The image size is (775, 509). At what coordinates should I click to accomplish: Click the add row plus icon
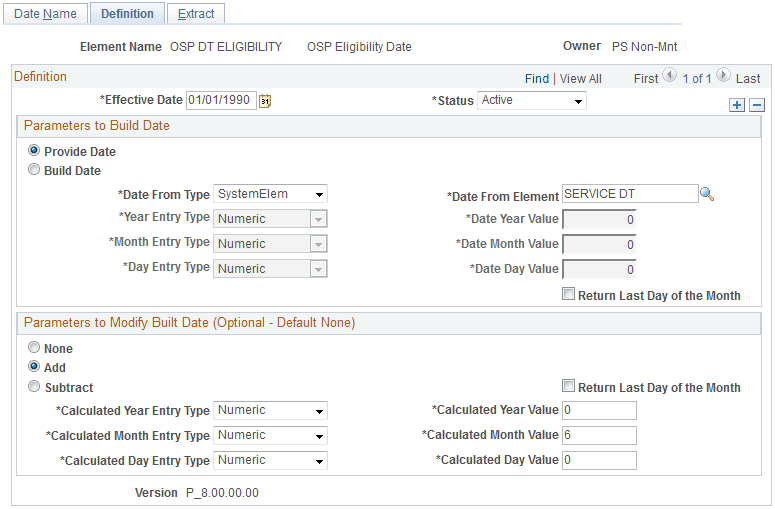(736, 105)
